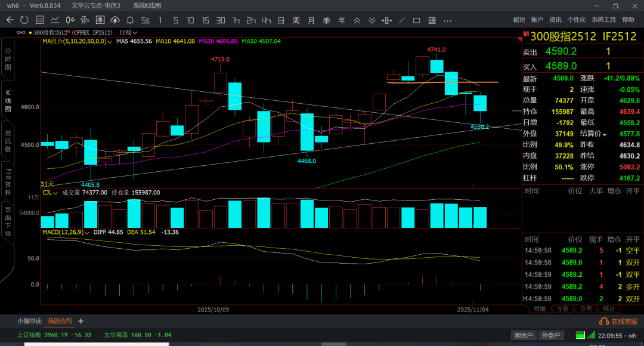Viewport: 644px width, 346px height.
Task: Click the double down chevron icon
Action: point(371,20)
